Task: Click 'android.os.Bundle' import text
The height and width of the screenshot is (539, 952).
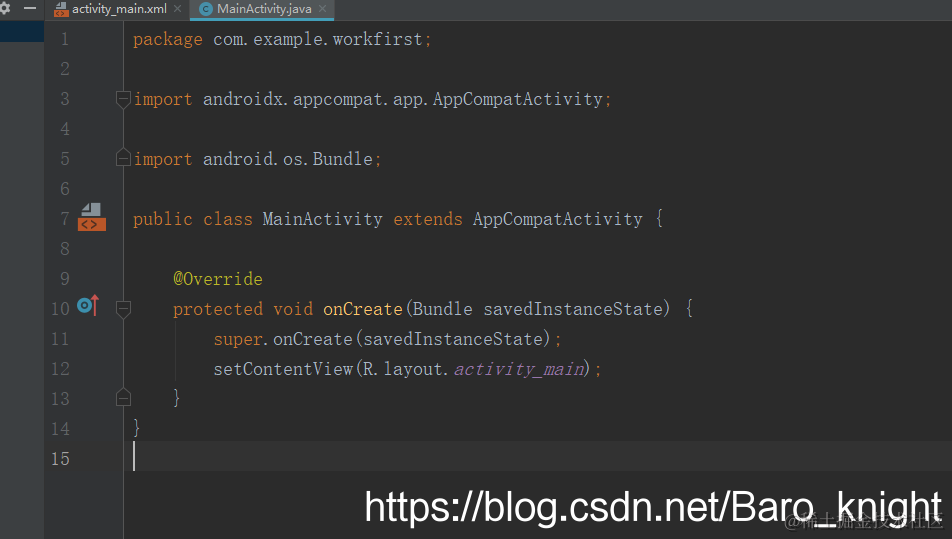Action: tap(288, 159)
